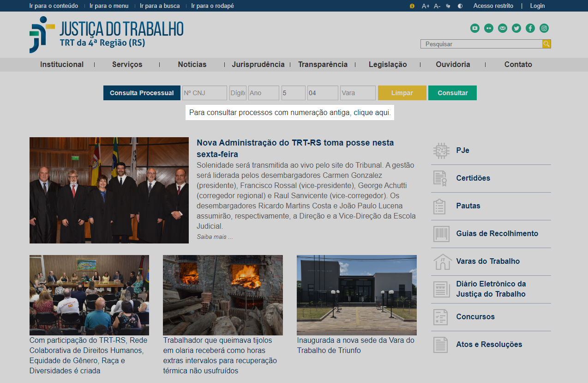Open the brick kiln news thumbnail
The image size is (588, 383).
tap(222, 295)
